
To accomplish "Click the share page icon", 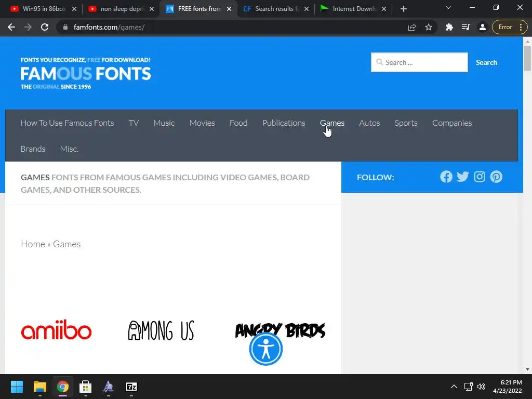I will 412,27.
